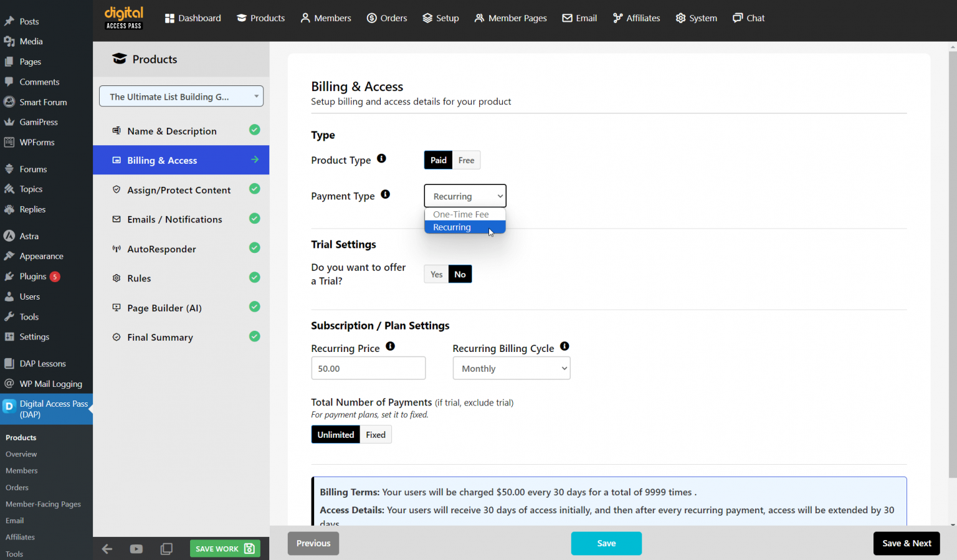
Task: Select One-Time Fee from the Payment Type dropdown
Action: 460,214
